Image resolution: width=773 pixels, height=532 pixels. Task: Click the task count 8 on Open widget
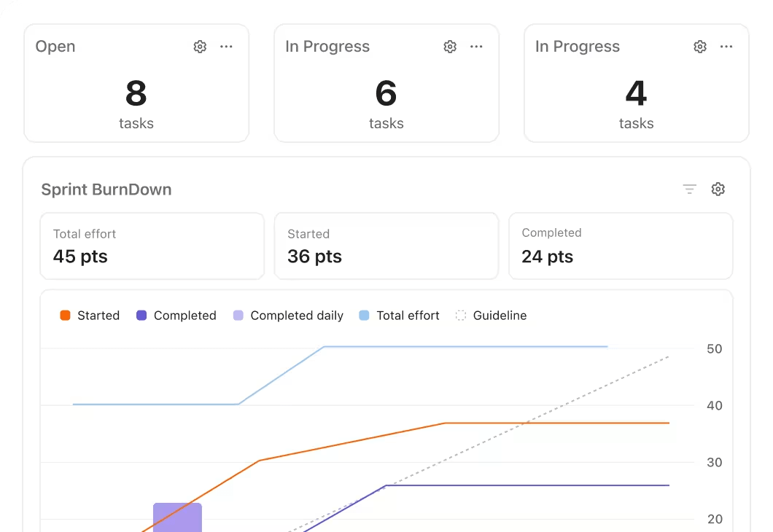pos(136,93)
